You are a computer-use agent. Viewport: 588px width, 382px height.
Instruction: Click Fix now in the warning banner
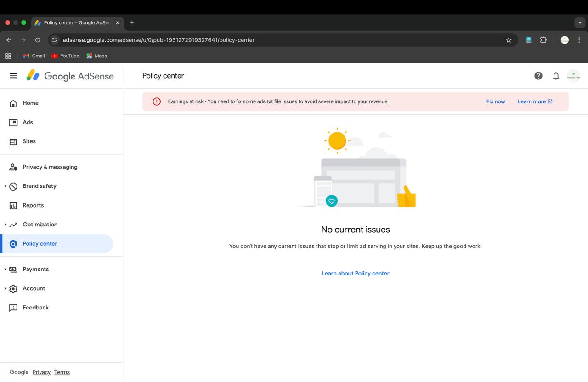(x=496, y=101)
